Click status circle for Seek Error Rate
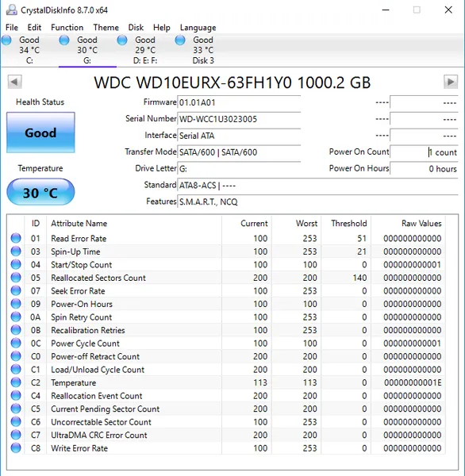The width and height of the screenshot is (465, 476). pos(16,290)
